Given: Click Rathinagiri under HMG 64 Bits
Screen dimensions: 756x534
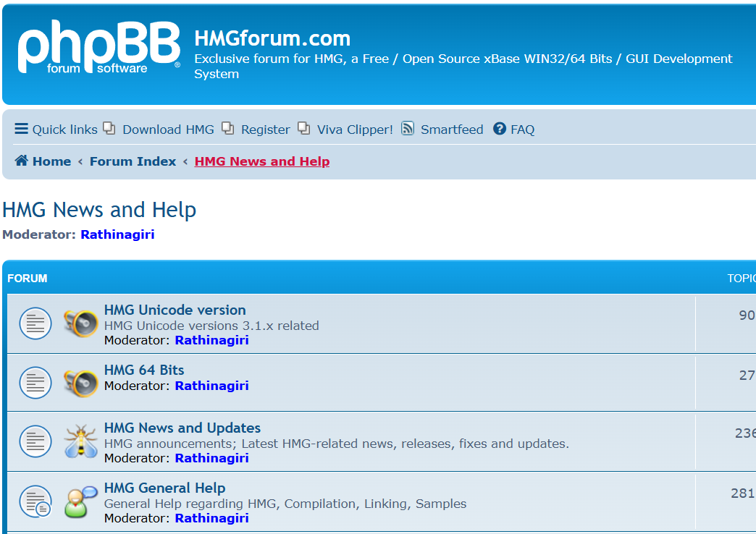Looking at the screenshot, I should (211, 386).
